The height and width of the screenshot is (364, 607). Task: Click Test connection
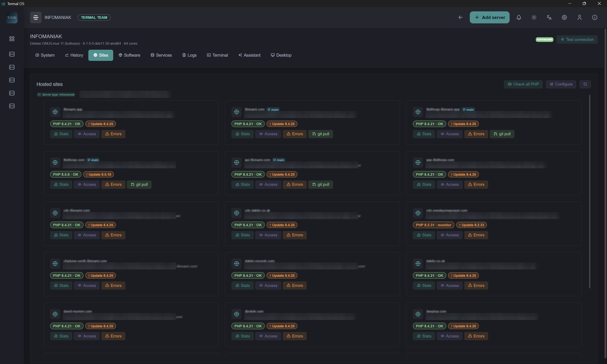click(x=577, y=39)
